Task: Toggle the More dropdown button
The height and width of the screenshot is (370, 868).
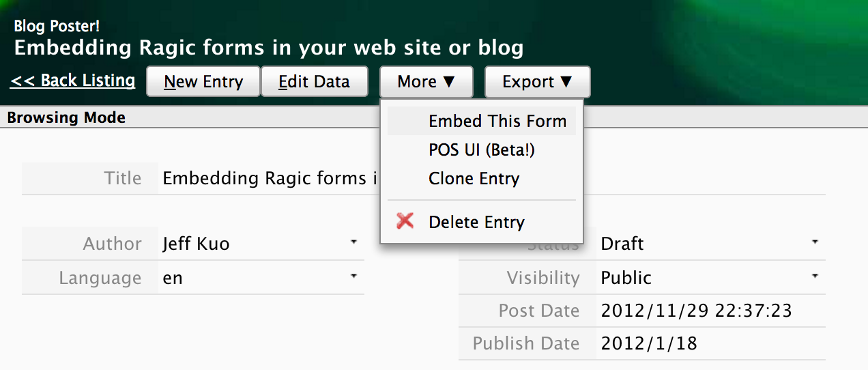Action: click(x=426, y=81)
